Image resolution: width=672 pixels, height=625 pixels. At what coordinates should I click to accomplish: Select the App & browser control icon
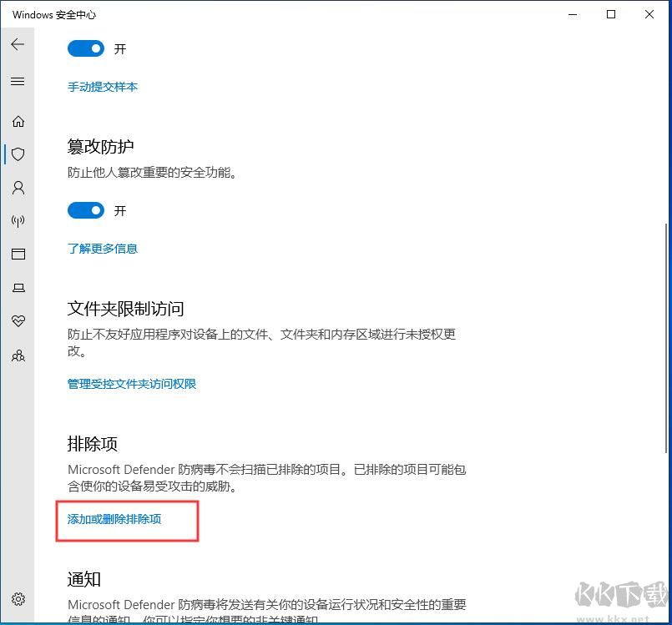[18, 254]
